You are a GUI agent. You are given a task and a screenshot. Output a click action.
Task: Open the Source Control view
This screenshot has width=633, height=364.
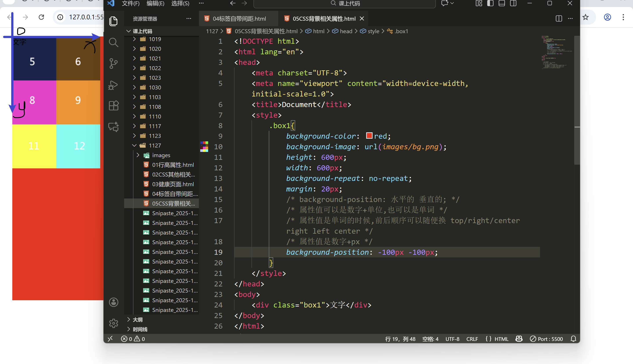pyautogui.click(x=113, y=64)
